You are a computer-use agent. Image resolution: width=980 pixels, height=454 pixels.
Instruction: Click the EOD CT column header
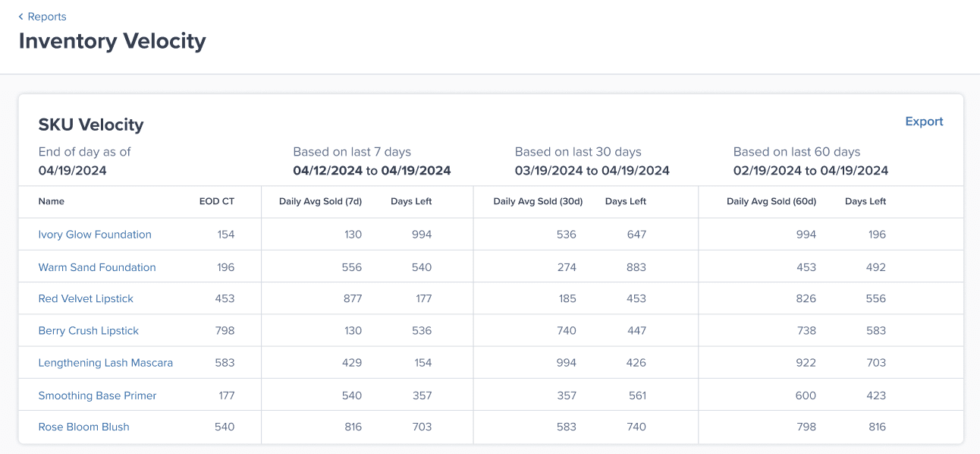[x=217, y=202]
